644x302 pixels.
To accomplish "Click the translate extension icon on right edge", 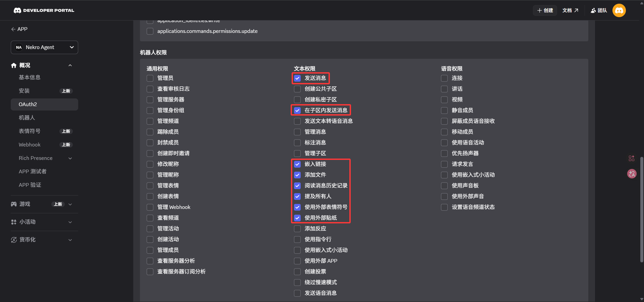I will coord(632,174).
